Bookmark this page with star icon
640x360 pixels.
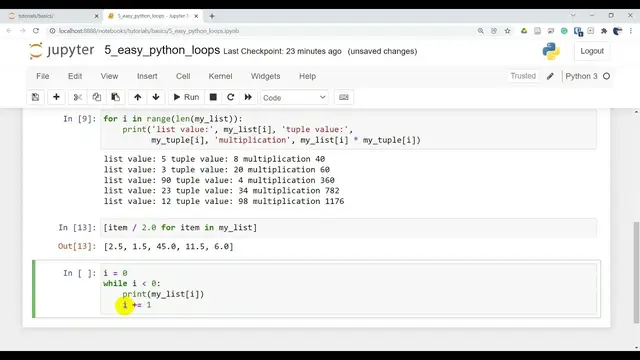tap(507, 31)
